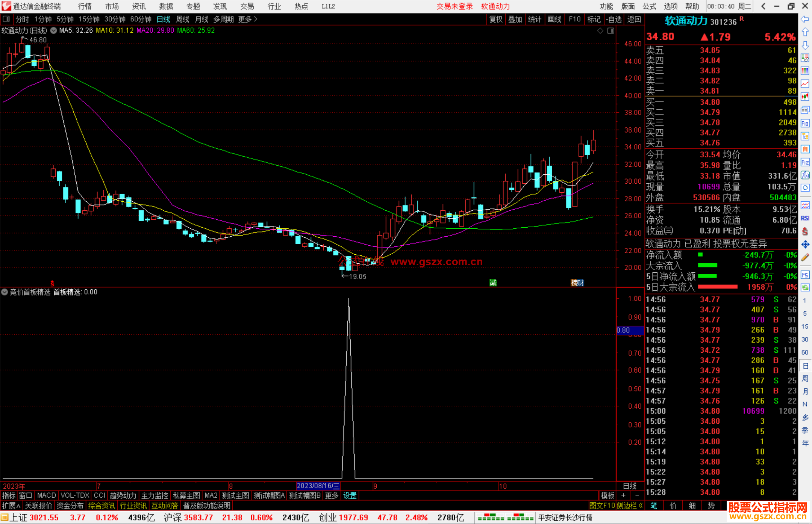
Task: Toggle the 侧边栏 sidebar collapse button
Action: (630, 506)
